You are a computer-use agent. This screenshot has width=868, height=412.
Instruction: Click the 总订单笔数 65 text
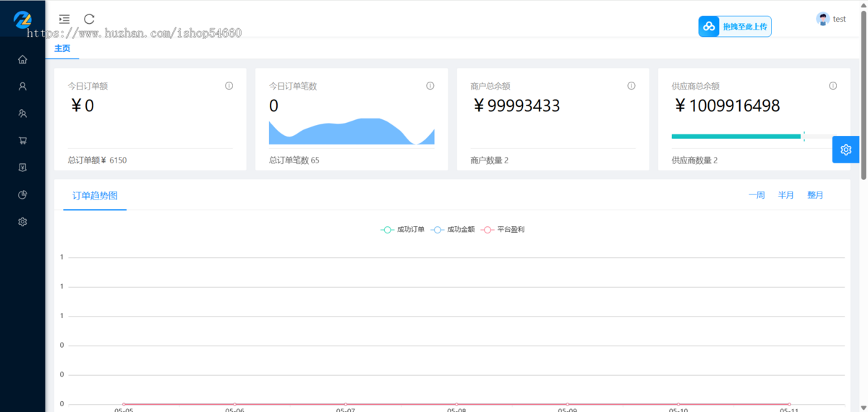coord(294,160)
